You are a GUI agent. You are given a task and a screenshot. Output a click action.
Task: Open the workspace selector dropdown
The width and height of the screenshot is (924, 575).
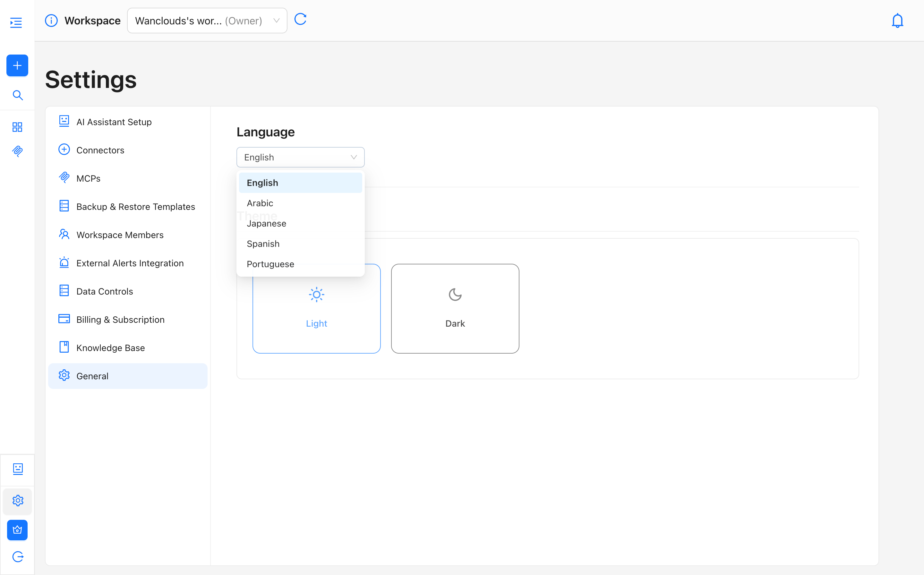pos(207,21)
